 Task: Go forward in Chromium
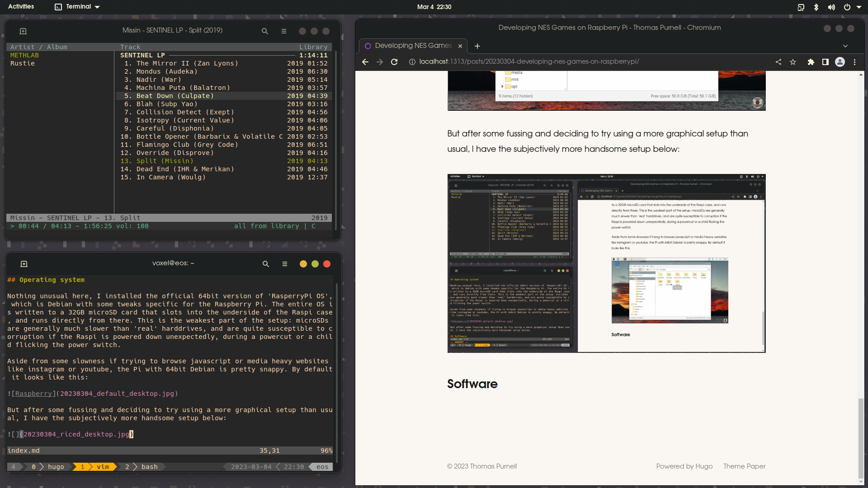[x=380, y=62]
